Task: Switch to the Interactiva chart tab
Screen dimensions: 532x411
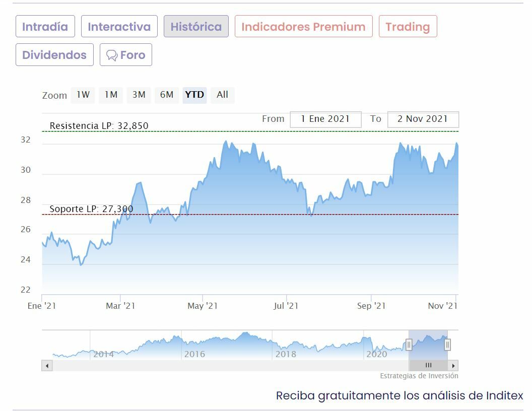Action: click(119, 27)
